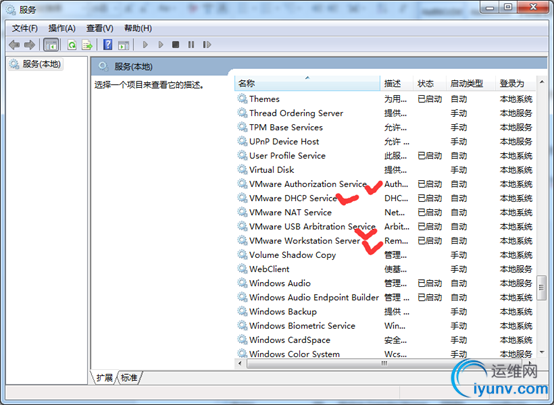Screen dimensions: 554x405
Task: Close the 服务 window
Action: click(x=533, y=7)
